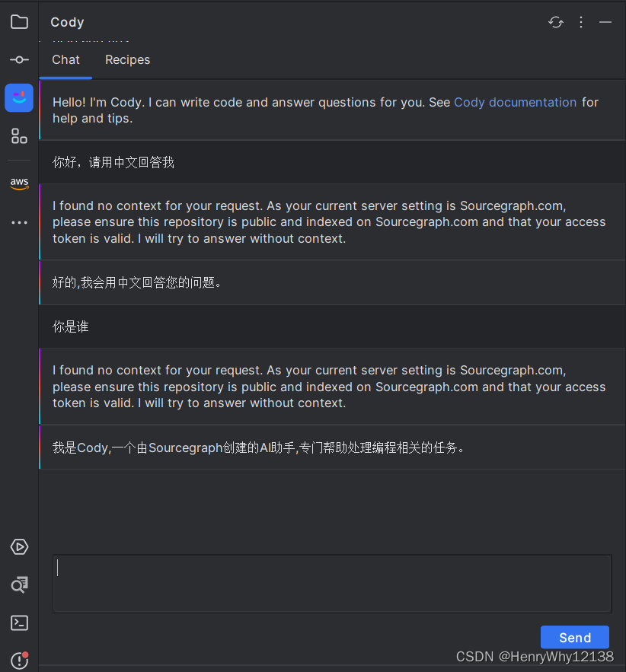Open the Terminal tool window
The width and height of the screenshot is (626, 672).
[18, 623]
